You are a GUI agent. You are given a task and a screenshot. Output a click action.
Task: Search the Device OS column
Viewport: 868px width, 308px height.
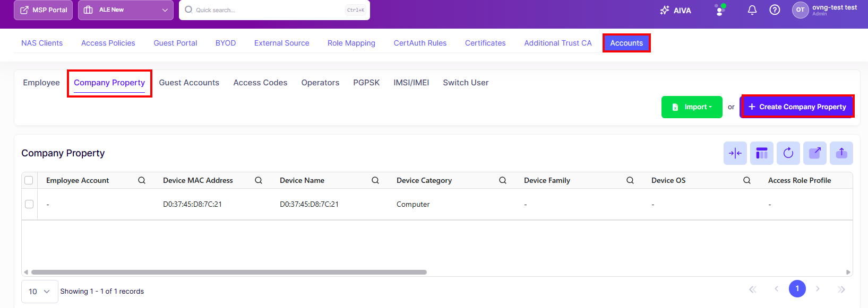click(747, 180)
